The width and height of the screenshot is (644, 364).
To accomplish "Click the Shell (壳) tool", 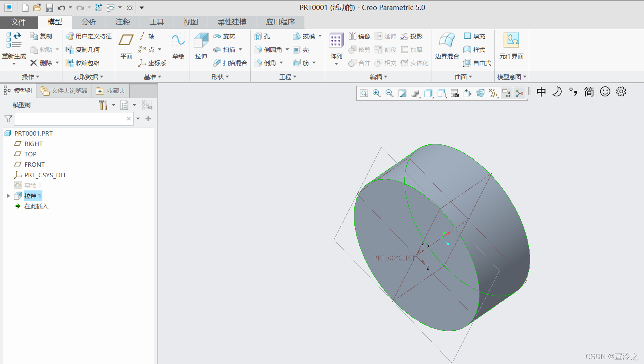I will pos(301,50).
